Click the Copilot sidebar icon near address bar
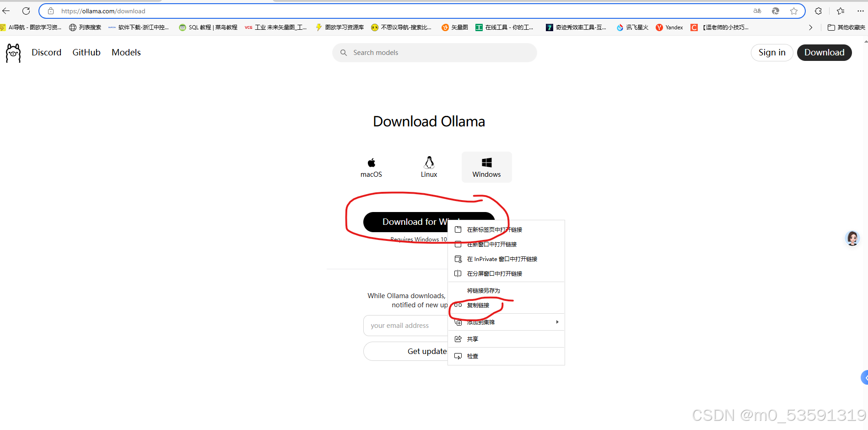The width and height of the screenshot is (868, 430). [x=776, y=11]
